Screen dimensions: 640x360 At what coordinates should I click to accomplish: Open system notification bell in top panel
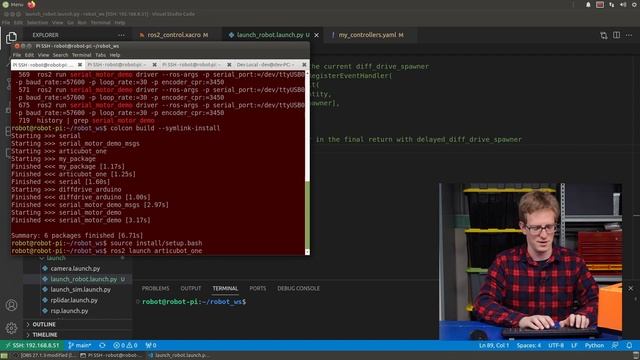[588, 4]
